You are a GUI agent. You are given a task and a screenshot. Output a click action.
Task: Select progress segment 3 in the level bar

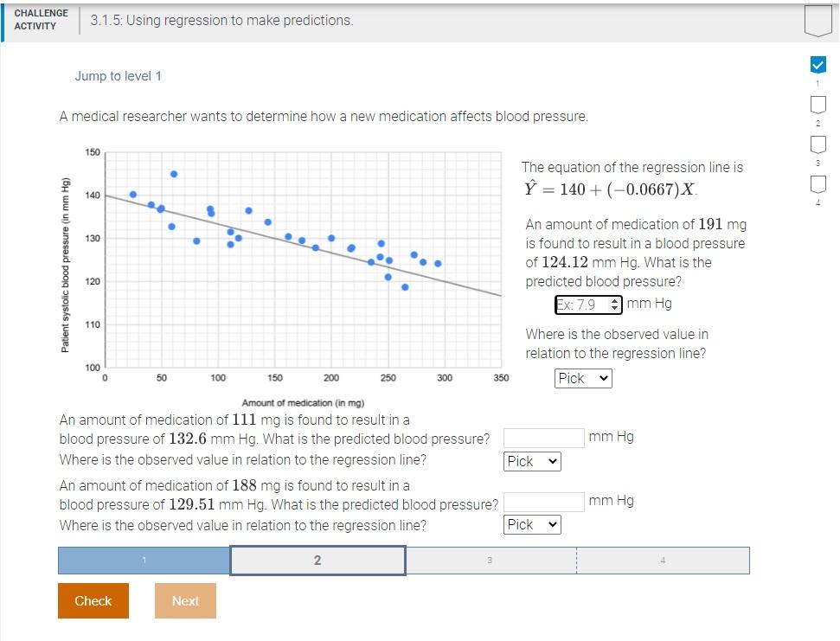(489, 560)
